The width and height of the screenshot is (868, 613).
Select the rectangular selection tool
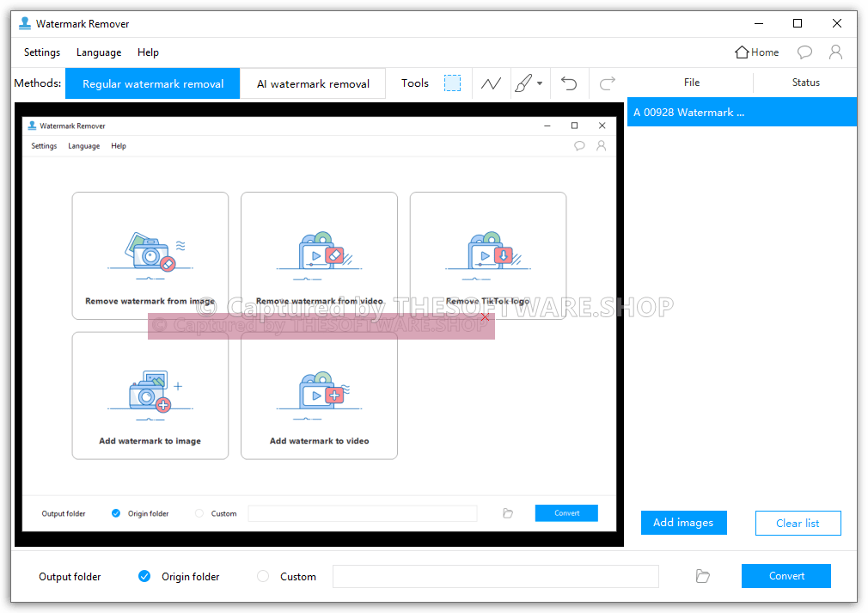point(452,83)
